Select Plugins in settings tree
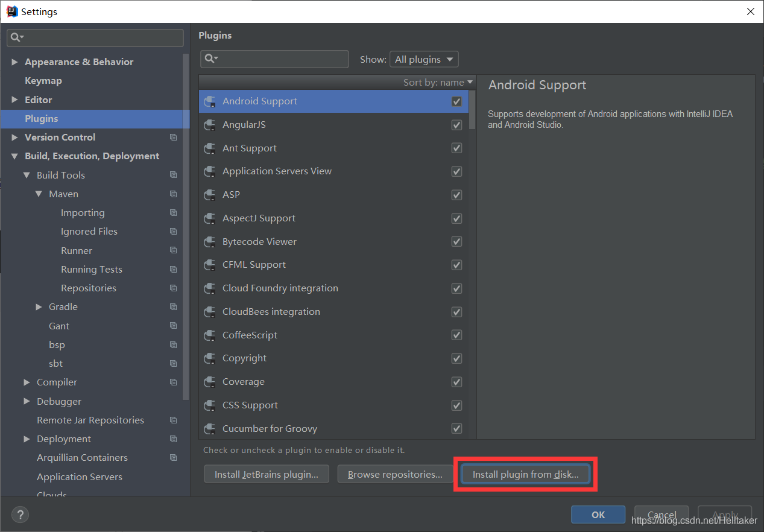Screen dimensions: 764x532 [95, 119]
